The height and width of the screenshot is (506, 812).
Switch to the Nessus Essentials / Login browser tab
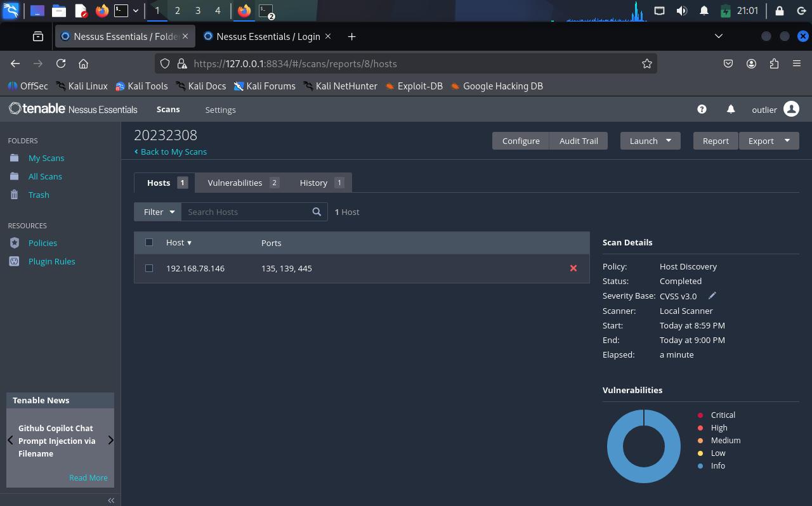[268, 36]
